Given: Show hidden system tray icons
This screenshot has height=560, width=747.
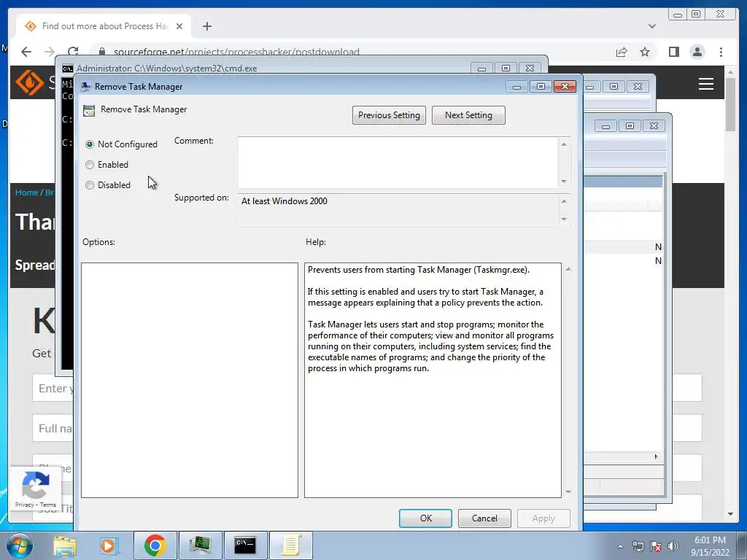Looking at the screenshot, I should (x=620, y=546).
